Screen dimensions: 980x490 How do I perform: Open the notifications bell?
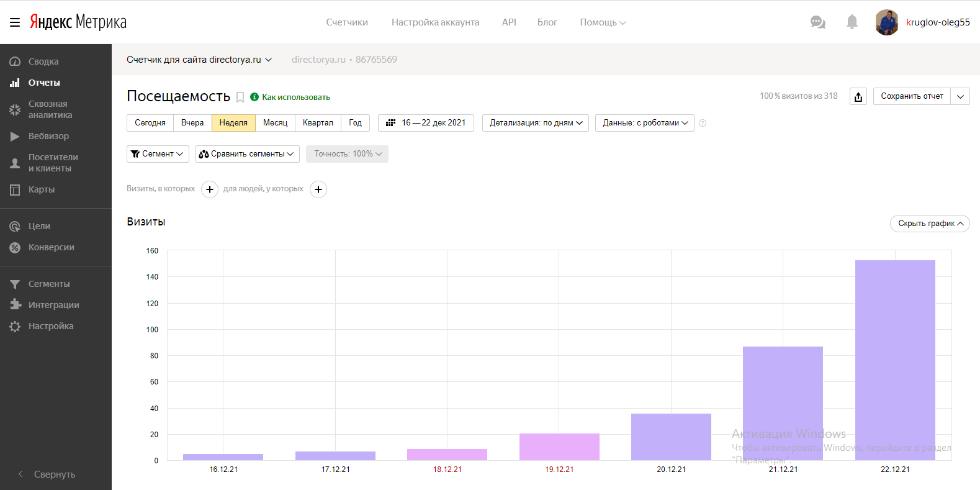[852, 22]
